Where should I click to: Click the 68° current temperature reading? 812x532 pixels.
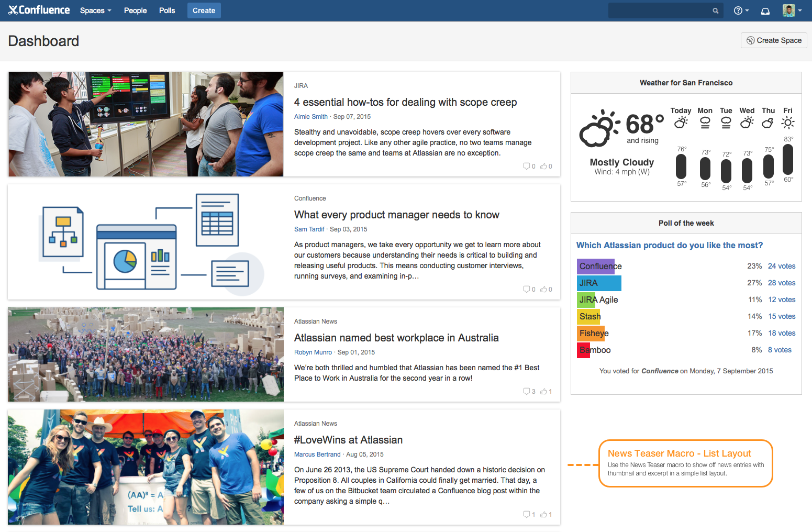pos(644,125)
